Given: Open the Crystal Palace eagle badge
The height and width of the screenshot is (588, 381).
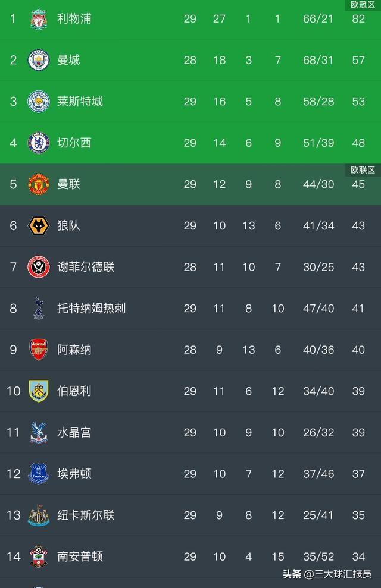Looking at the screenshot, I should click(39, 432).
